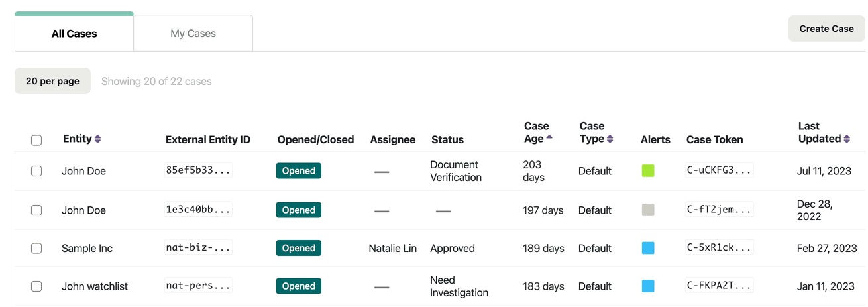Open the Sample Inc entity
This screenshot has height=307, width=868.
tap(87, 248)
